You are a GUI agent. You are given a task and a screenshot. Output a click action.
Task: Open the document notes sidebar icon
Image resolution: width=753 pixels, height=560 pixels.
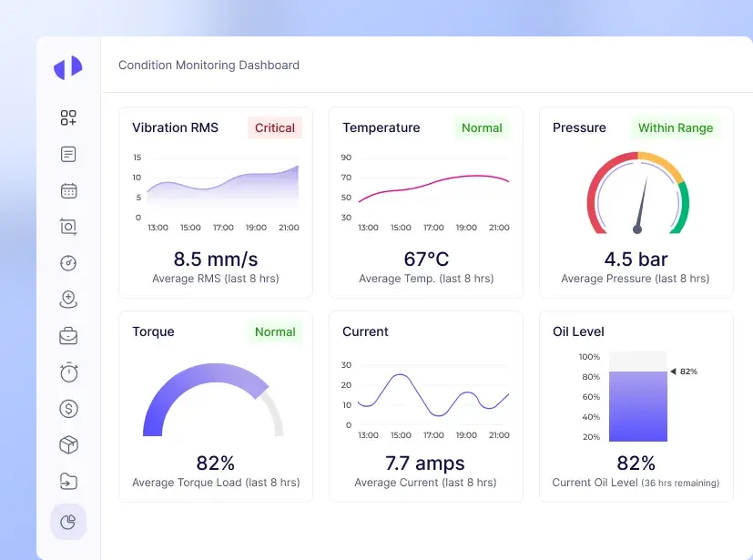68,154
